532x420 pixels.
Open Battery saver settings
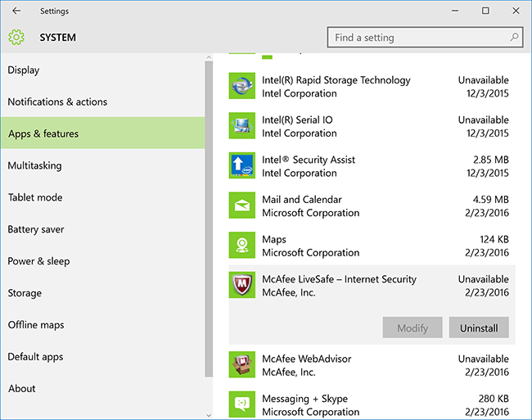click(x=102, y=229)
